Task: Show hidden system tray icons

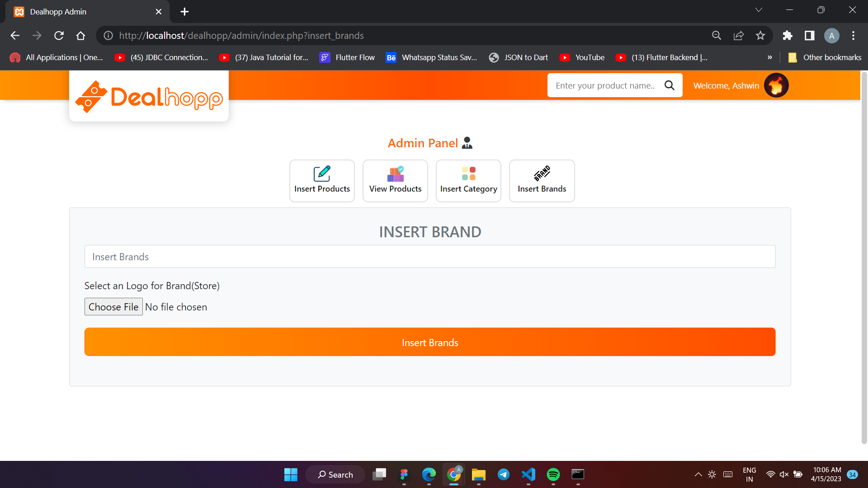Action: [698, 474]
